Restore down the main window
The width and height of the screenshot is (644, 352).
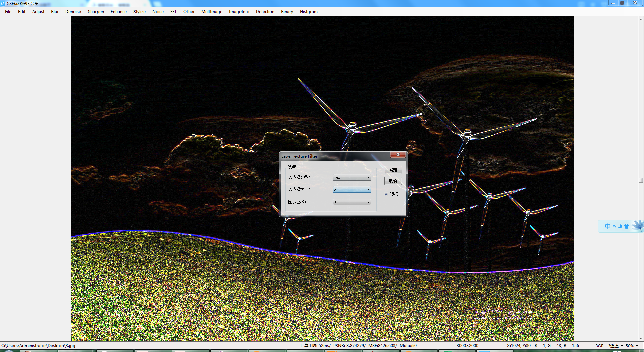point(622,3)
